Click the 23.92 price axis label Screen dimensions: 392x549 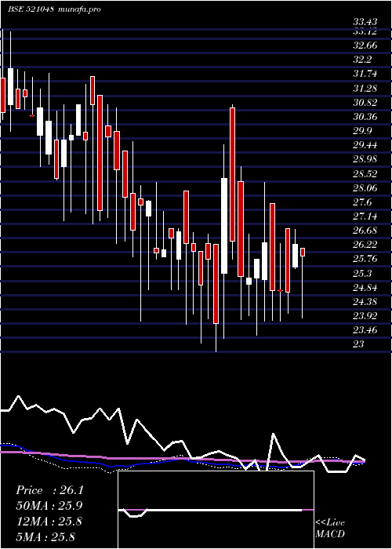pos(365,316)
